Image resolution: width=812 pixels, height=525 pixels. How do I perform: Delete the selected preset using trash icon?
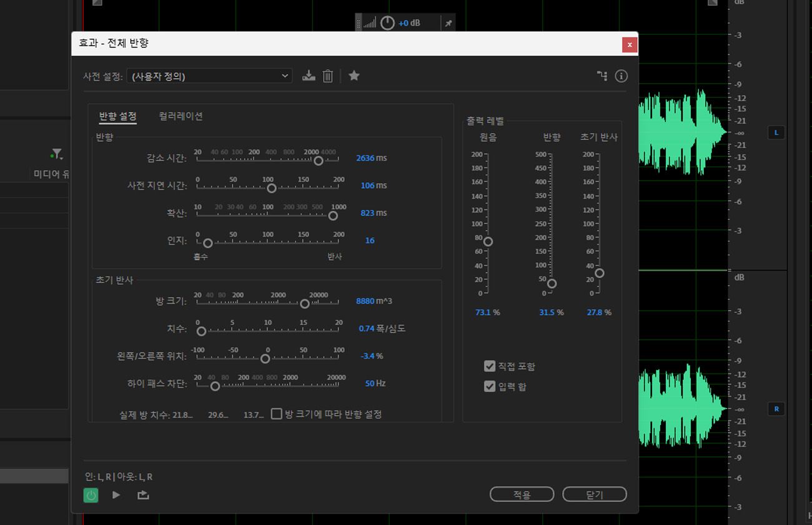[327, 75]
